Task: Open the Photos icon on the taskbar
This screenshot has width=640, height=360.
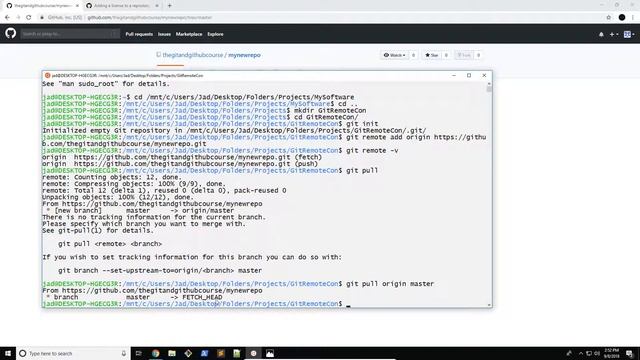Action: click(x=270, y=353)
